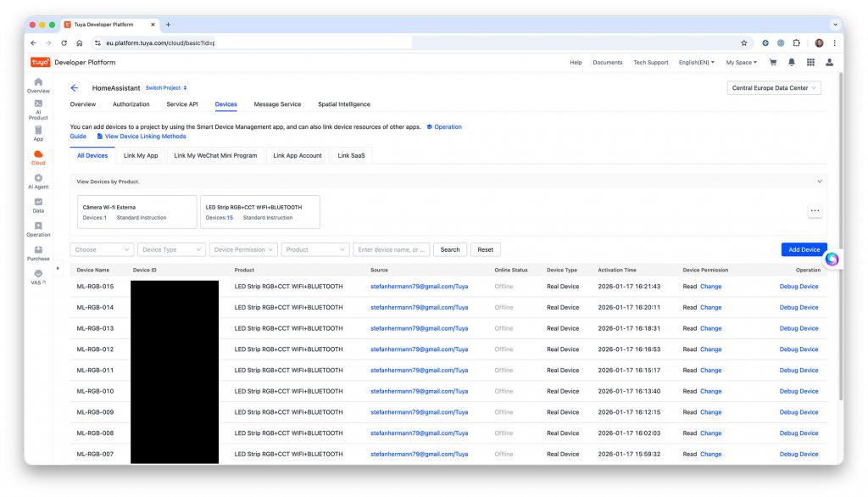
Task: Open the apps grid icon in header
Action: pos(810,62)
